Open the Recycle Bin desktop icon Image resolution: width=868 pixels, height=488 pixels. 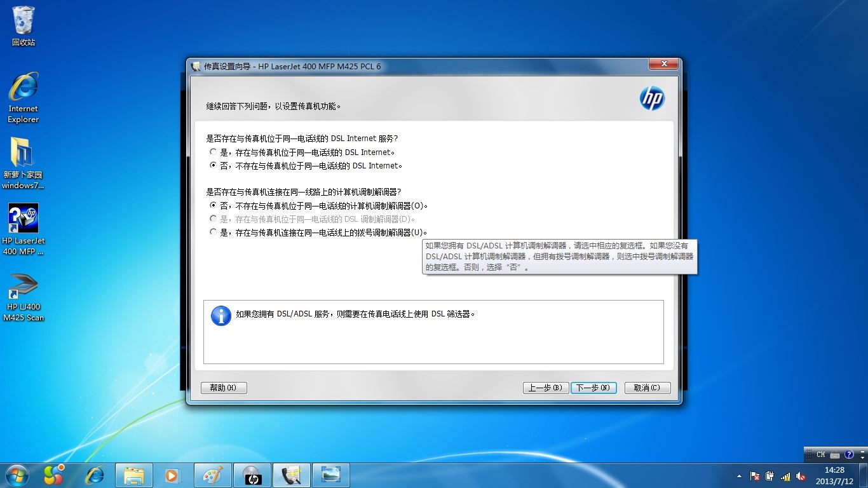pos(24,25)
